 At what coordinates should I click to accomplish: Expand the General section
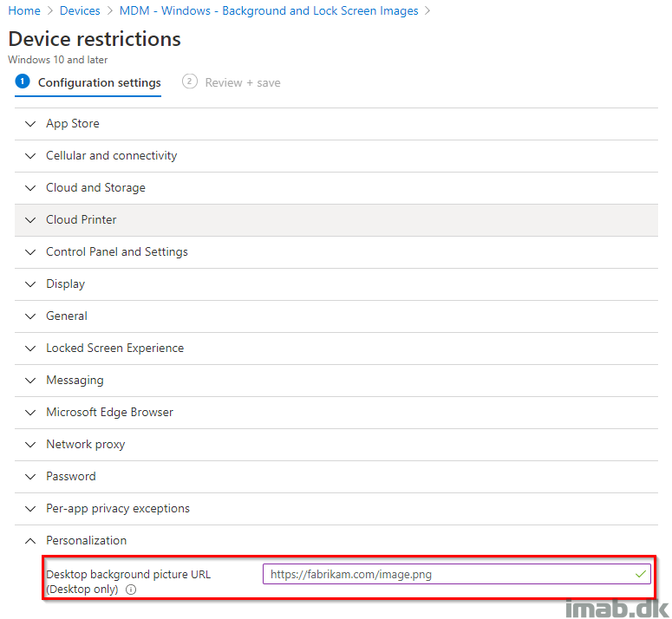tap(336, 316)
